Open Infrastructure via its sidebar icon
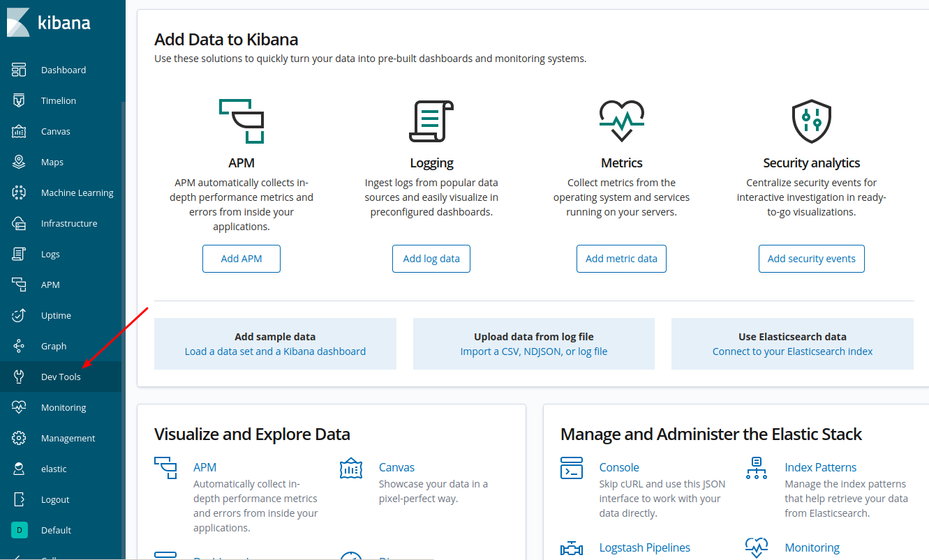 pos(19,223)
